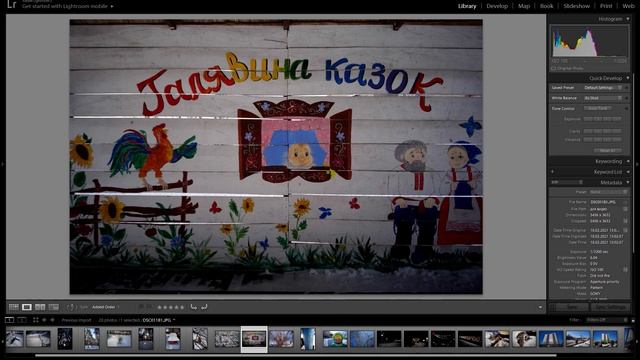Screen dimensions: 640x360
Task: Go forward using filmstrip right arrow
Action: point(52,320)
